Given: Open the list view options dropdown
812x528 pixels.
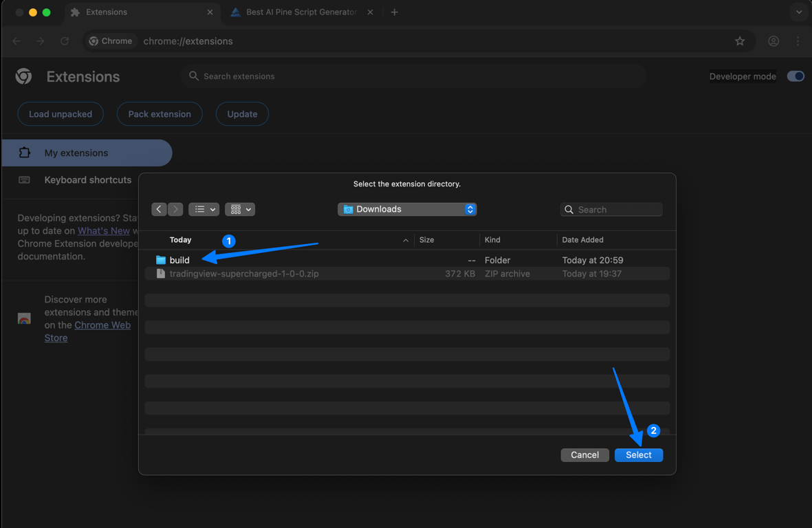Looking at the screenshot, I should tap(204, 209).
